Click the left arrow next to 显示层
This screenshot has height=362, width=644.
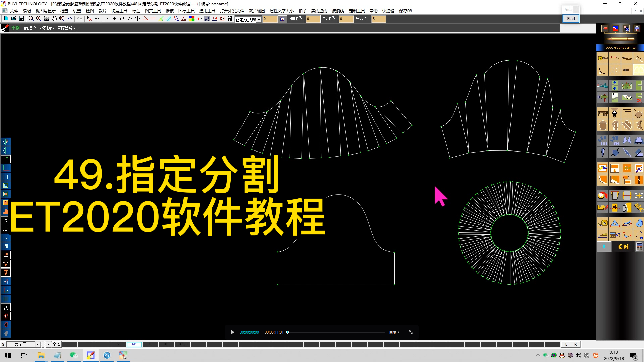coord(38,344)
